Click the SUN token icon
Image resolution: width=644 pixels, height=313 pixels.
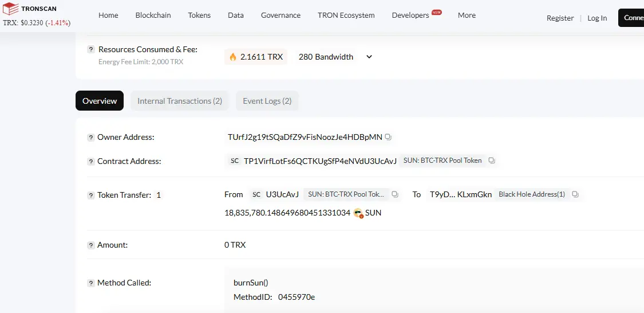click(x=358, y=213)
